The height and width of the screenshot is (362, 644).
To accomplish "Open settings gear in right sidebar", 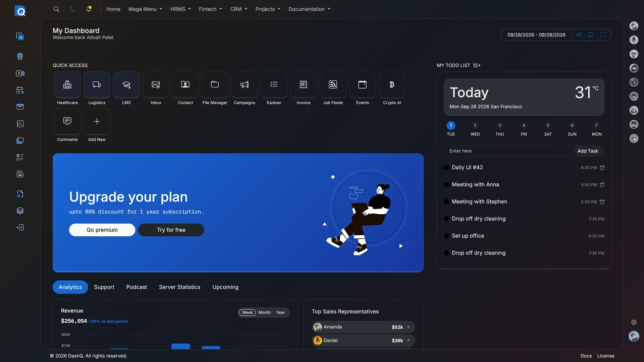I will [x=634, y=322].
